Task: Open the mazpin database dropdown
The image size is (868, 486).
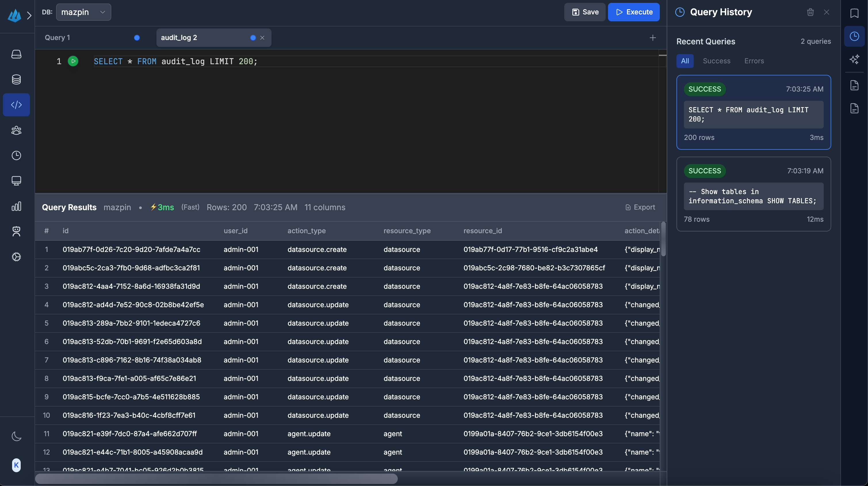Action: [x=83, y=12]
